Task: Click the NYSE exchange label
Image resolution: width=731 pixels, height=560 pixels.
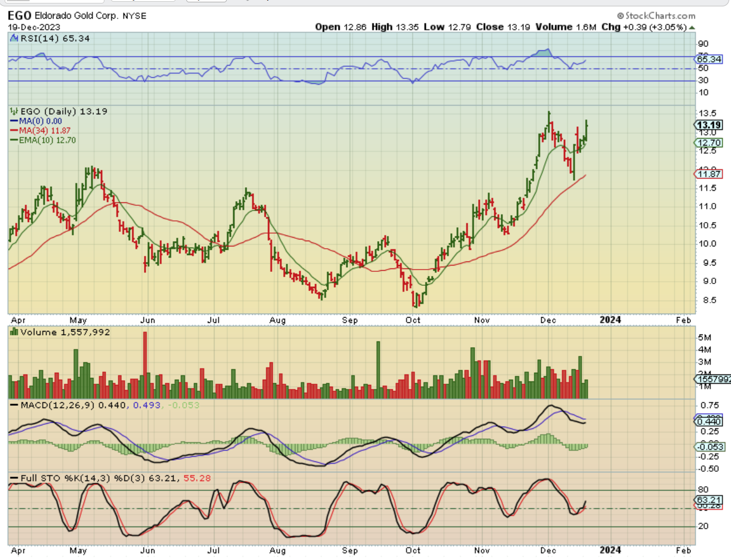Action: coord(135,16)
